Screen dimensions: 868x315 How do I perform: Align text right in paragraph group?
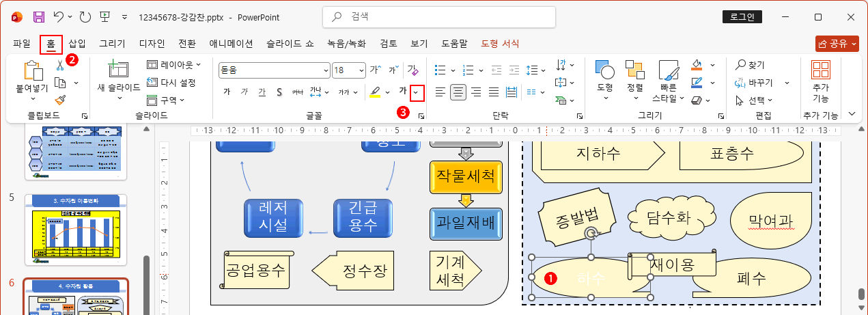tap(476, 92)
